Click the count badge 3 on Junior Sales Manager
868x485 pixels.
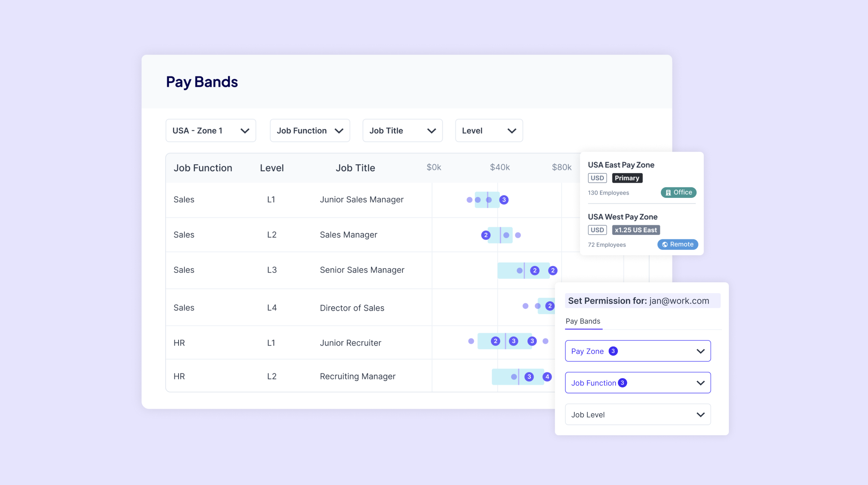[x=504, y=200]
